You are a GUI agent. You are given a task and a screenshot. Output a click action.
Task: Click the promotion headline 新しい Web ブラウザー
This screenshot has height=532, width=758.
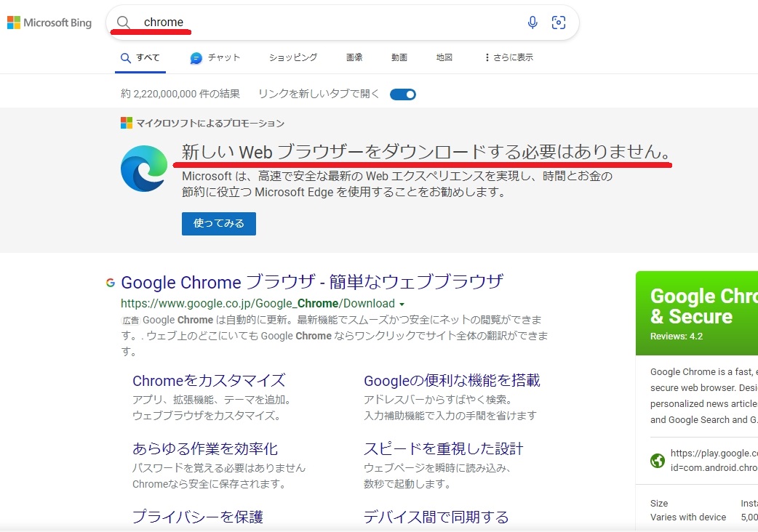427,152
